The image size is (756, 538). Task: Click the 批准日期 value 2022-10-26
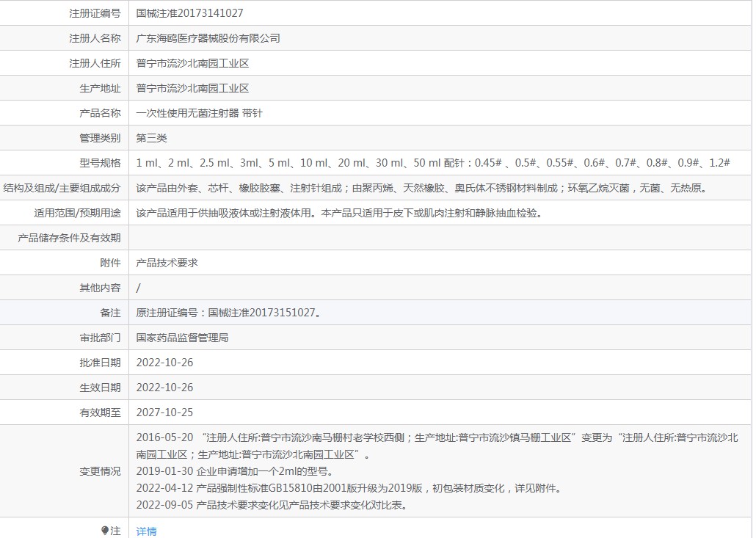coord(164,363)
